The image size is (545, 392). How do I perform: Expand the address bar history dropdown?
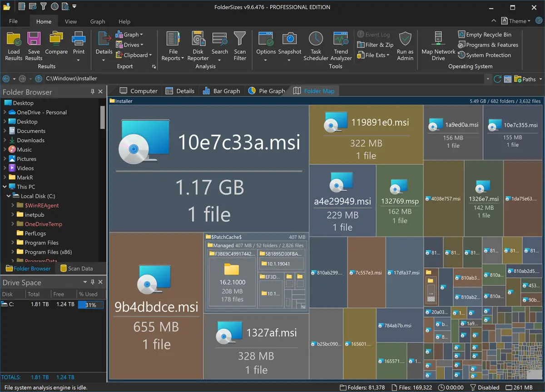tap(488, 79)
